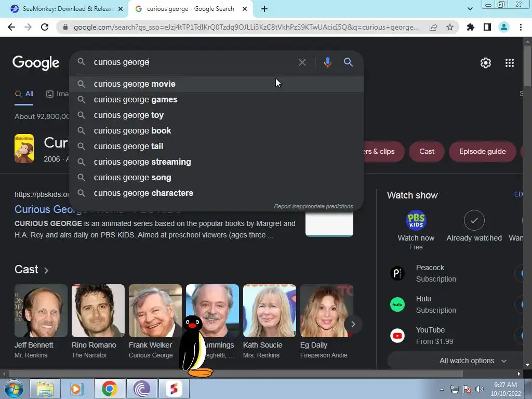Open Rino Romano cast photo
Screen dimensions: 532x399
[x=98, y=311]
